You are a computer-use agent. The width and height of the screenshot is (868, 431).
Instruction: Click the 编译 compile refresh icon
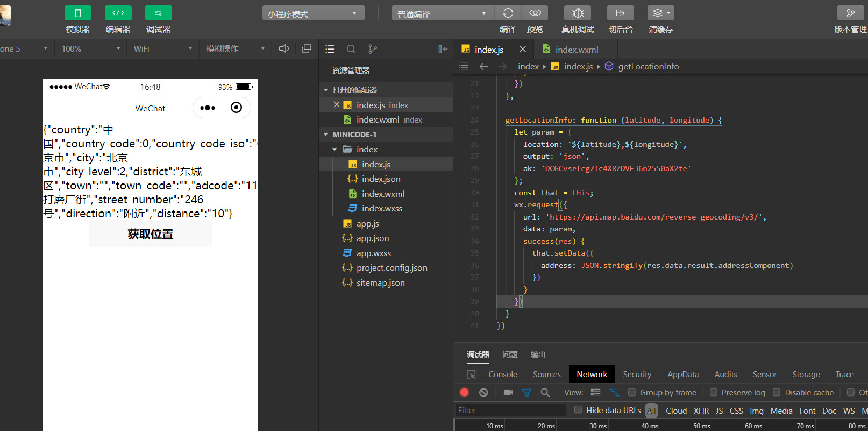click(508, 13)
